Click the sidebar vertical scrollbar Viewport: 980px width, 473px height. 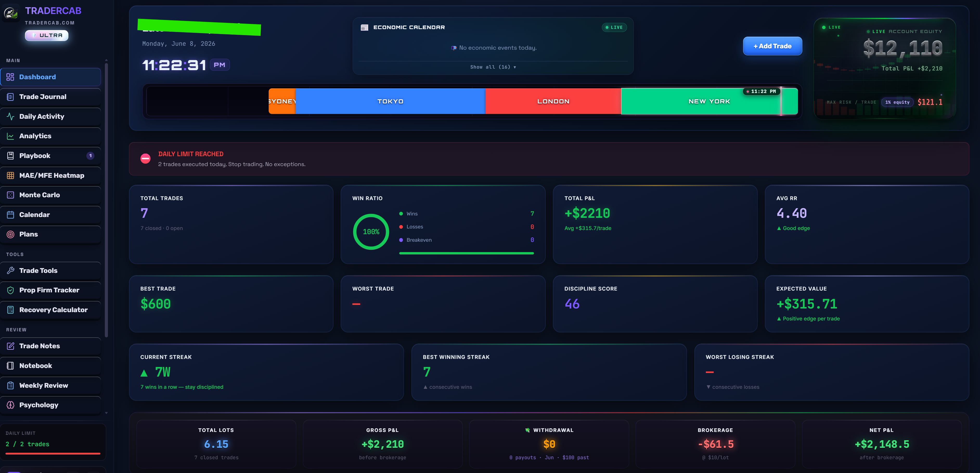(106, 200)
